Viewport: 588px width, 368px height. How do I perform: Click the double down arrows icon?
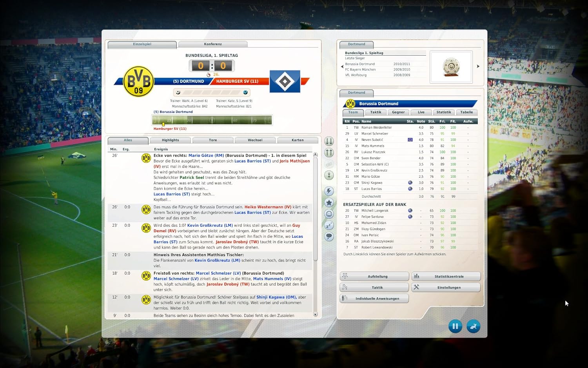tap(329, 141)
